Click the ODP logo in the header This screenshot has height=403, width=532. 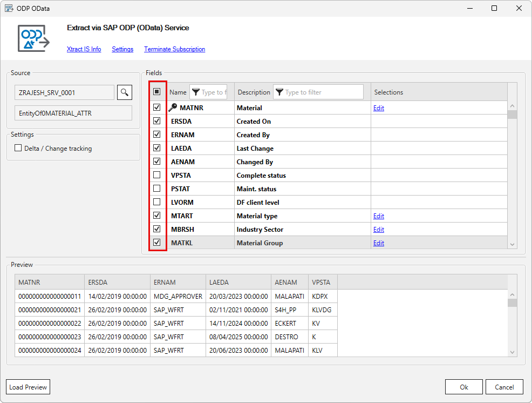[x=33, y=38]
